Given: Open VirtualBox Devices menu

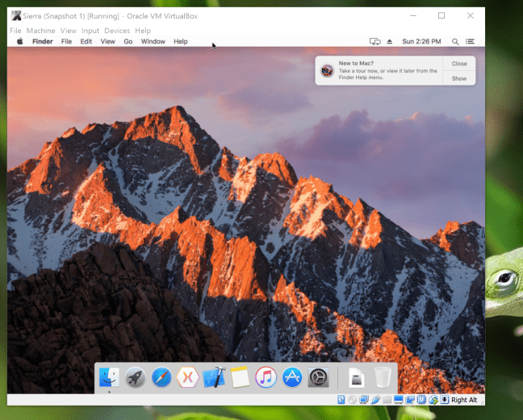Looking at the screenshot, I should (x=117, y=31).
